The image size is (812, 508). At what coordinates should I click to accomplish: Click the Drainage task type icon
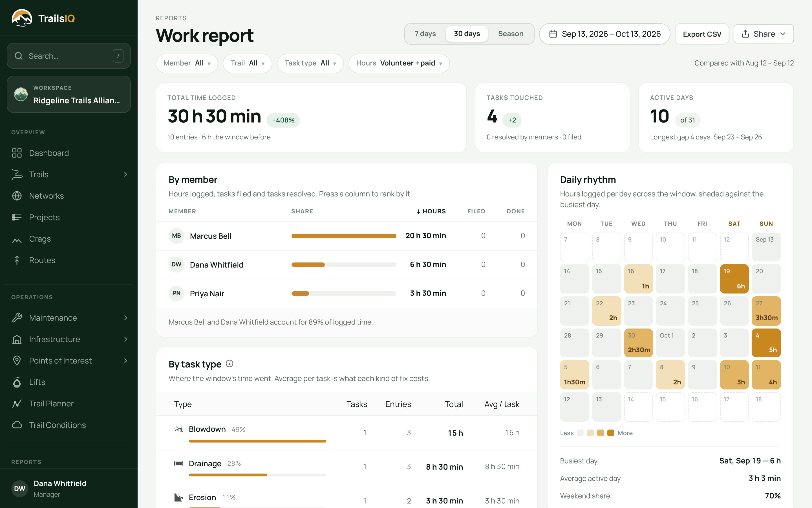pyautogui.click(x=178, y=463)
